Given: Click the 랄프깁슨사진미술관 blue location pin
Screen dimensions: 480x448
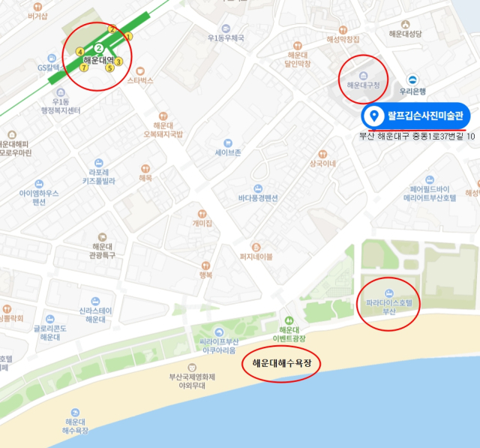Looking at the screenshot, I should coord(373,116).
